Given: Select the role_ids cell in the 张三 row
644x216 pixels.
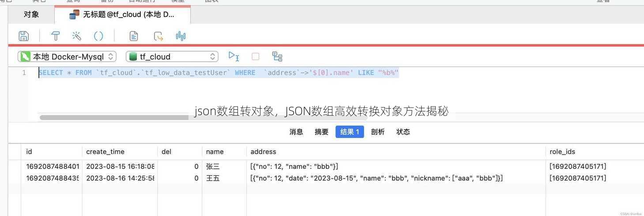Looking at the screenshot, I should [595, 166].
